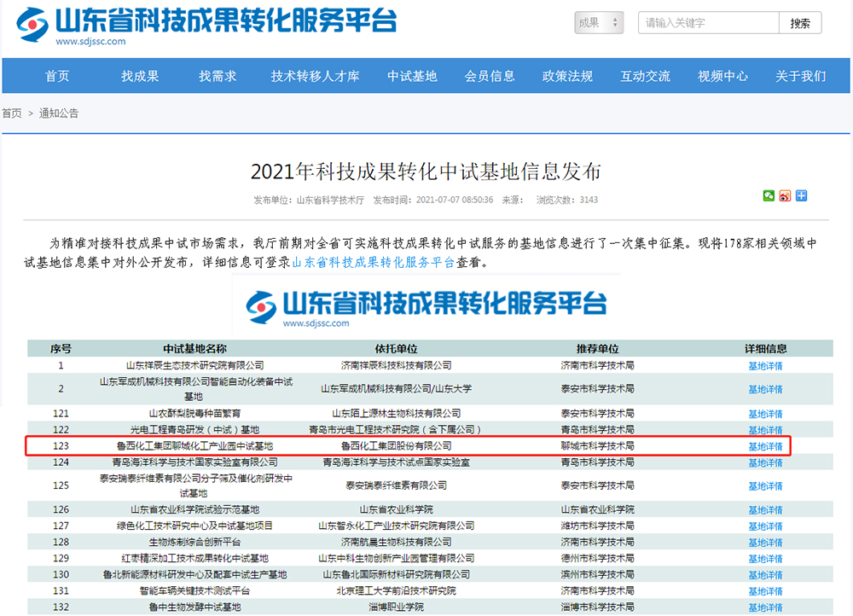
Task: Navigate to 中试基地 menu item
Action: (x=412, y=76)
